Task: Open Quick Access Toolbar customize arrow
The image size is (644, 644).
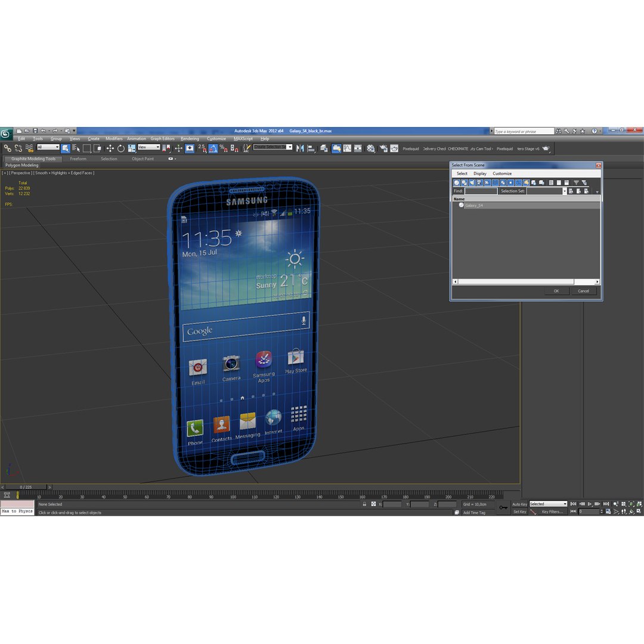Action: pos(74,131)
